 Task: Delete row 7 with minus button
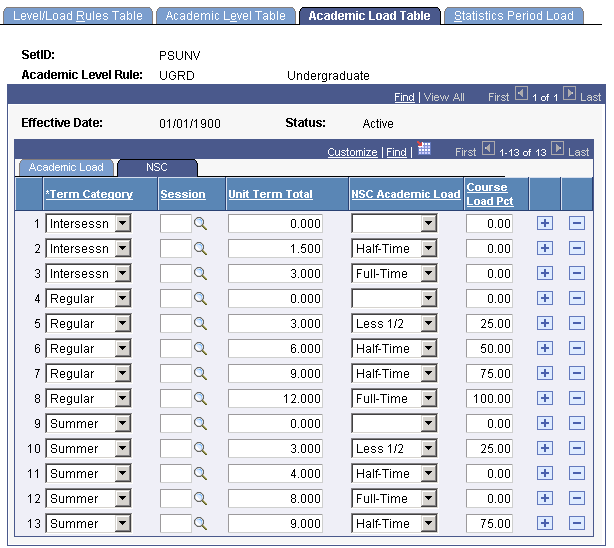coord(577,373)
